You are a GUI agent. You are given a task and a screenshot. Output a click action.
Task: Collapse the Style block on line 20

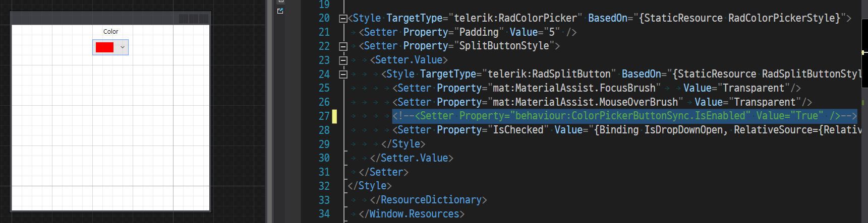[x=343, y=19]
